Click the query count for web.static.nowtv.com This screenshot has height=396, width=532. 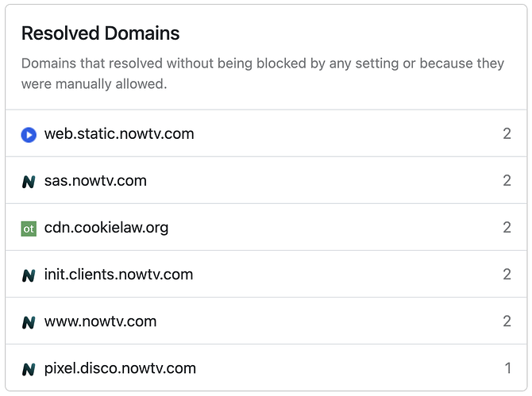[x=507, y=133]
